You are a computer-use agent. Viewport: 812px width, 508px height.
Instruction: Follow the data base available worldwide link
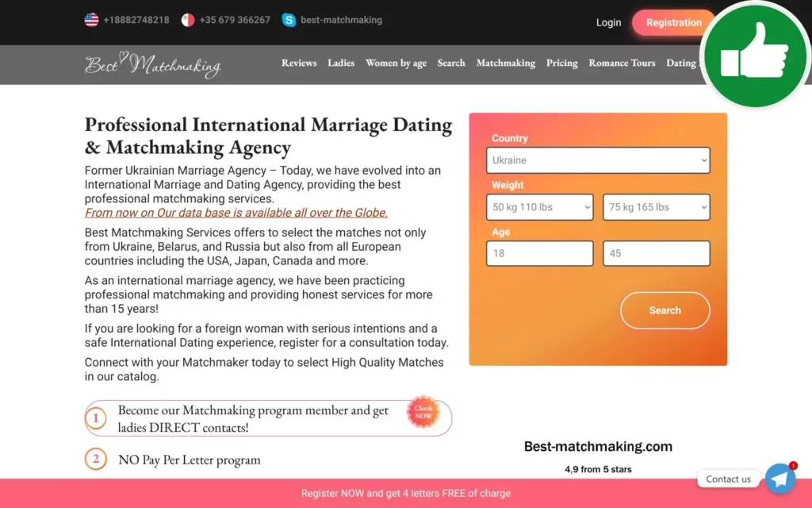pyautogui.click(x=236, y=213)
